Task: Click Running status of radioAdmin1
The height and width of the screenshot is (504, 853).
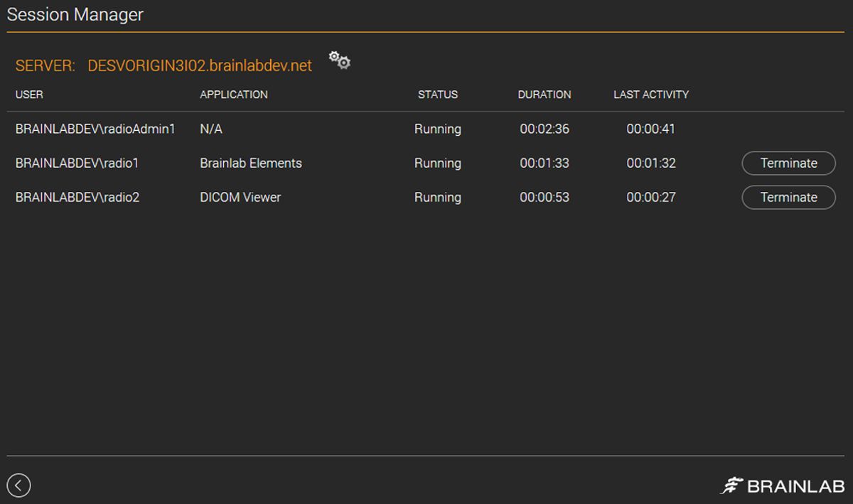Action: [438, 129]
